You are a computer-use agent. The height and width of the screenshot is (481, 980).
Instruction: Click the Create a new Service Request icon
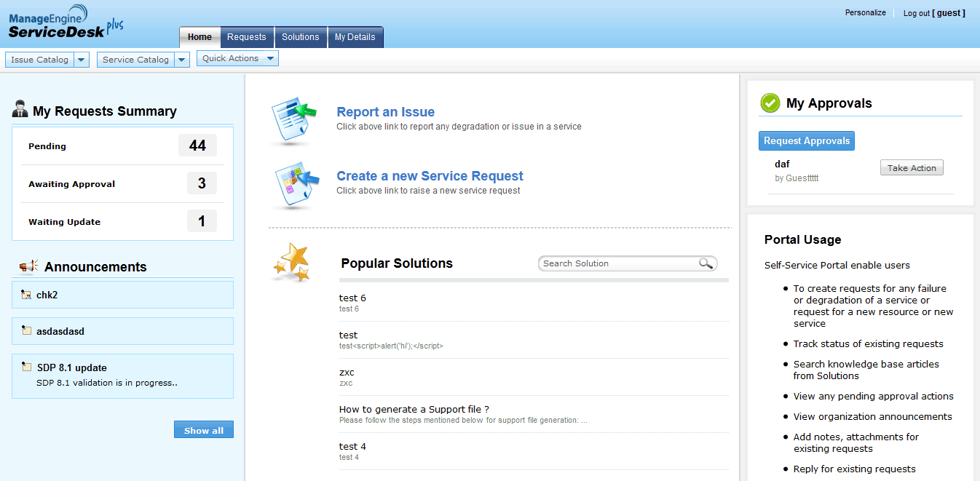point(296,186)
